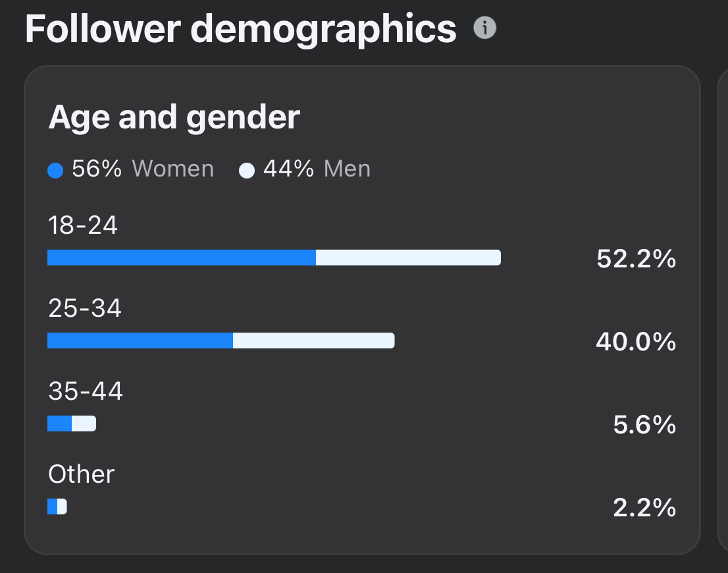The width and height of the screenshot is (728, 573).
Task: Click the white Men legend dot
Action: (247, 171)
